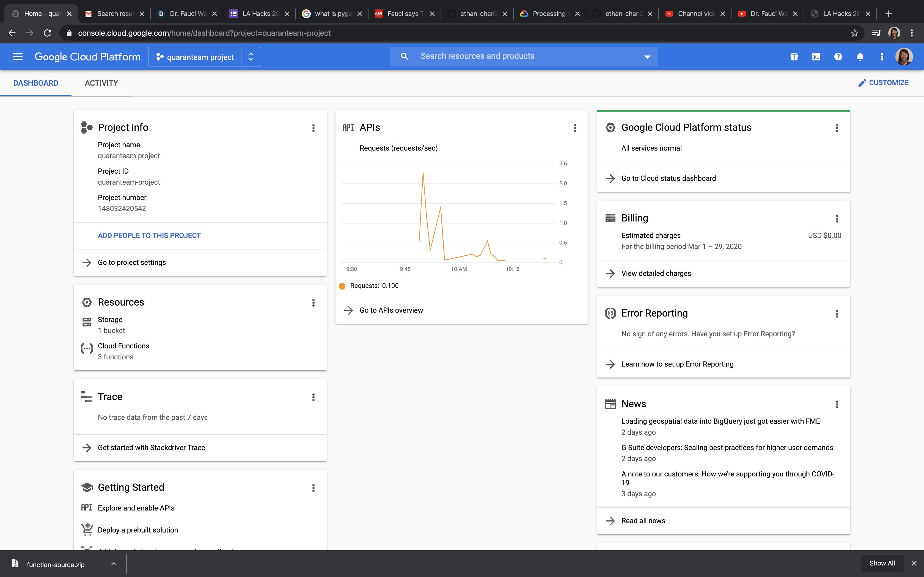Click the help question mark icon
The width and height of the screenshot is (924, 577).
838,57
